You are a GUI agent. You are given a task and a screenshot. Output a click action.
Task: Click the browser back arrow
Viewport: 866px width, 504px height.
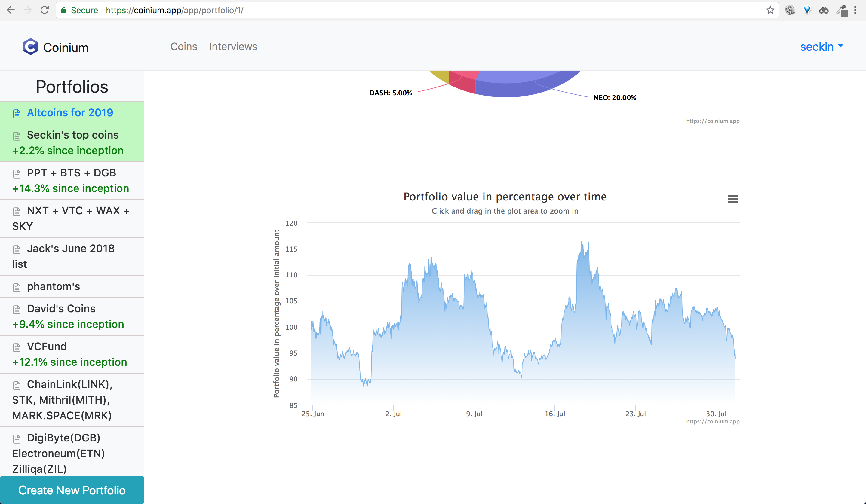(11, 10)
